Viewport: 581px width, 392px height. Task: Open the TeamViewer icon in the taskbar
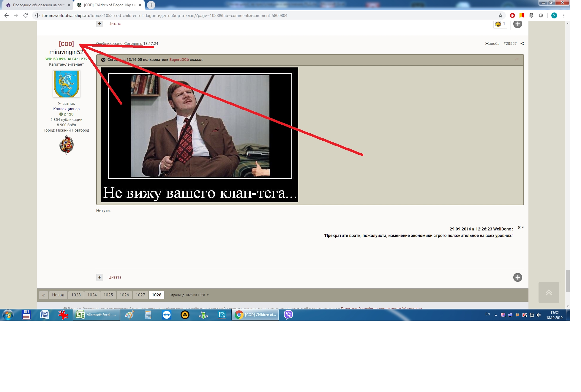point(167,314)
